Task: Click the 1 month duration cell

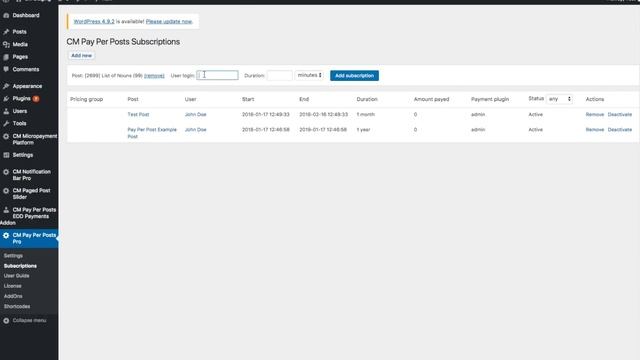Action: point(366,115)
